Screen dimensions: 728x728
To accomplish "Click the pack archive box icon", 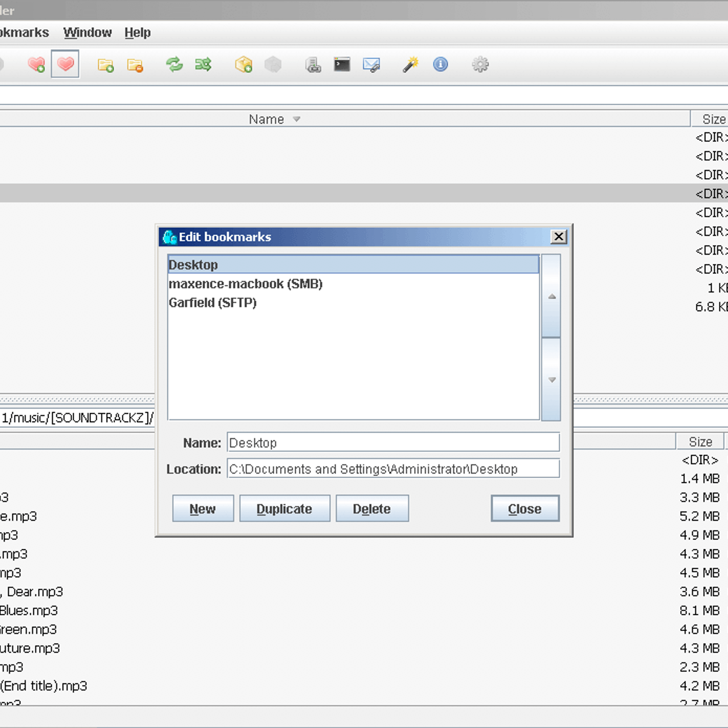I will pyautogui.click(x=243, y=65).
